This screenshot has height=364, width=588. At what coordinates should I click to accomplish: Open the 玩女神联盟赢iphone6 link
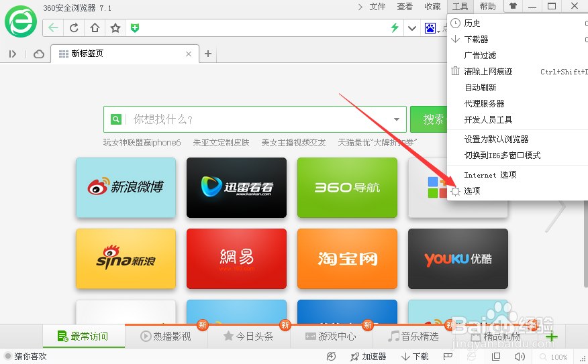pyautogui.click(x=142, y=142)
